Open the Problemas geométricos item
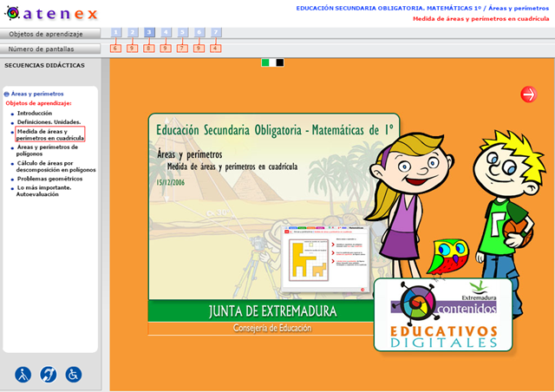Screen dimensions: 555x392 point(49,179)
